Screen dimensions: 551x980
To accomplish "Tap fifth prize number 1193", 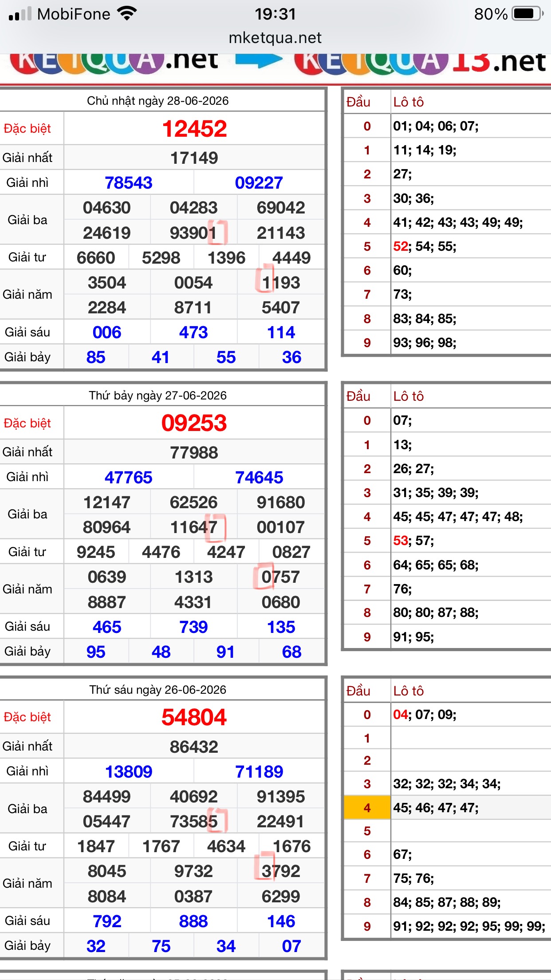I will point(281,283).
